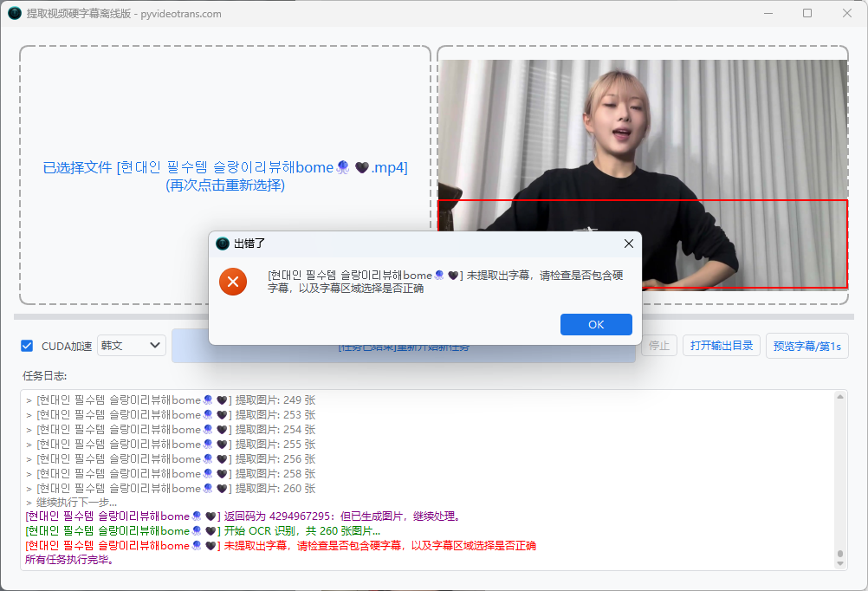The height and width of the screenshot is (591, 868).
Task: Click the 停止 button
Action: 658,346
